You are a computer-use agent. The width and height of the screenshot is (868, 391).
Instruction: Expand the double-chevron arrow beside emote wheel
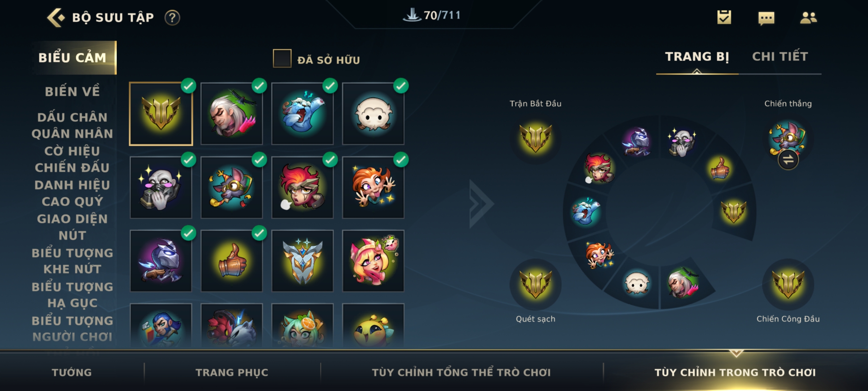[x=481, y=204]
